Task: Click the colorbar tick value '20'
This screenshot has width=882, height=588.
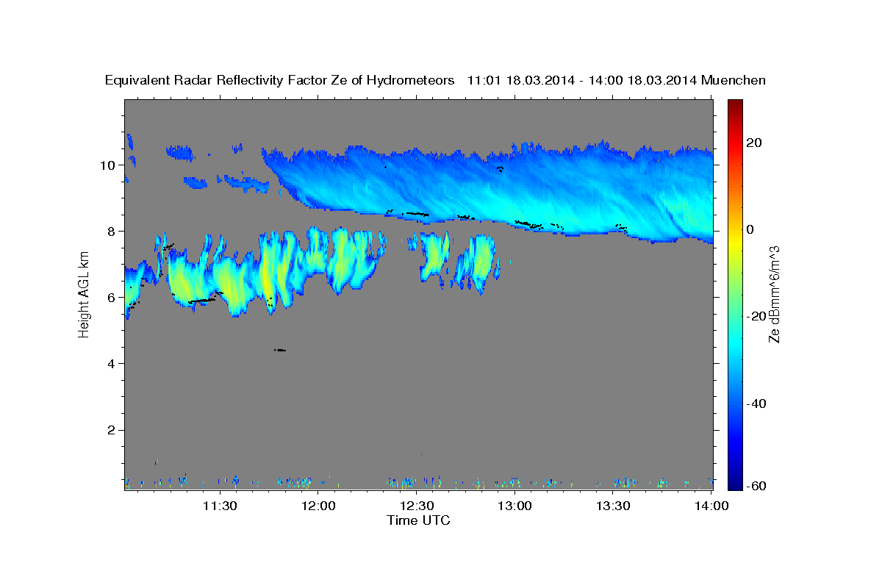Action: point(755,143)
